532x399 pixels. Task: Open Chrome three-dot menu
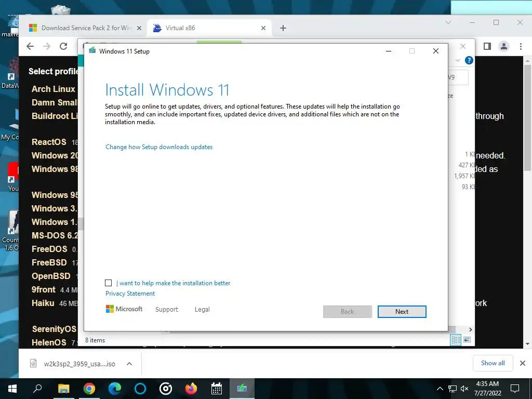521,46
